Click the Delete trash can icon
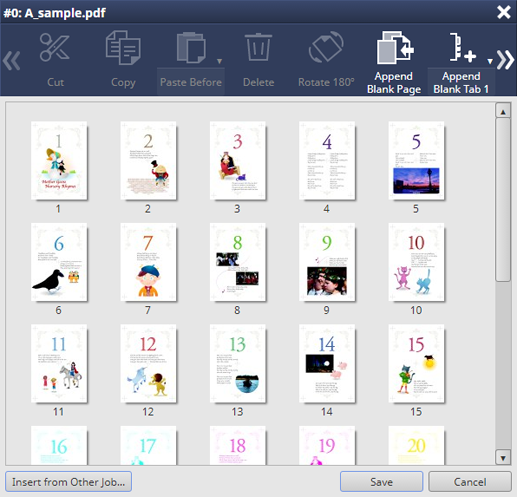517x497 pixels. click(258, 47)
